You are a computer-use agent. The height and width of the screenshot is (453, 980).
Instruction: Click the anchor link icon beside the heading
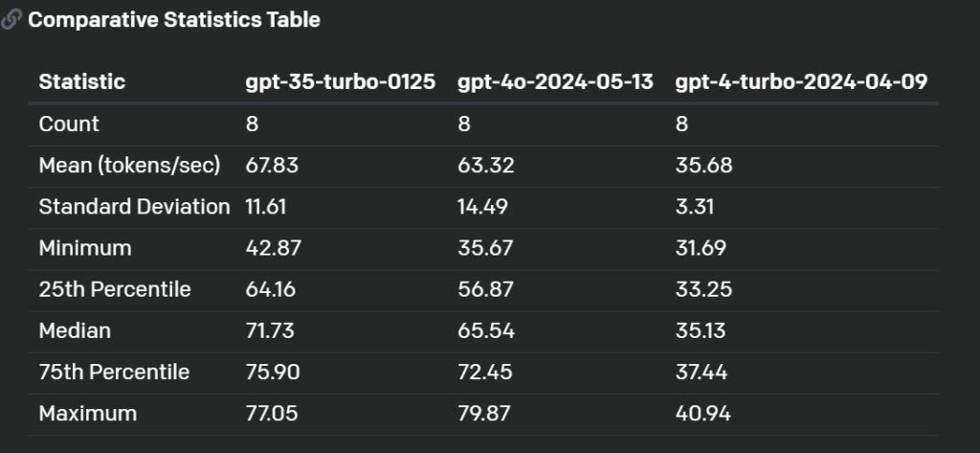pos(11,21)
